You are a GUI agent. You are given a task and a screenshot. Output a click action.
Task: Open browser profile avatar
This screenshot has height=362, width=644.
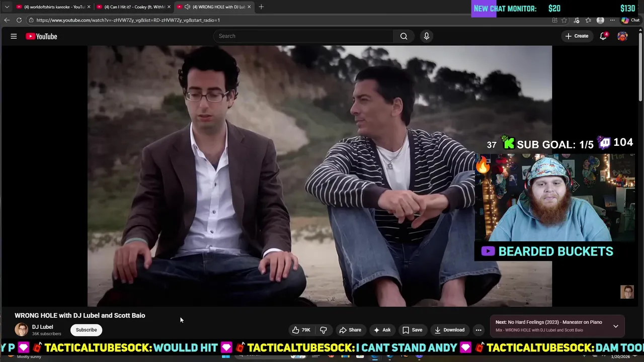(600, 20)
